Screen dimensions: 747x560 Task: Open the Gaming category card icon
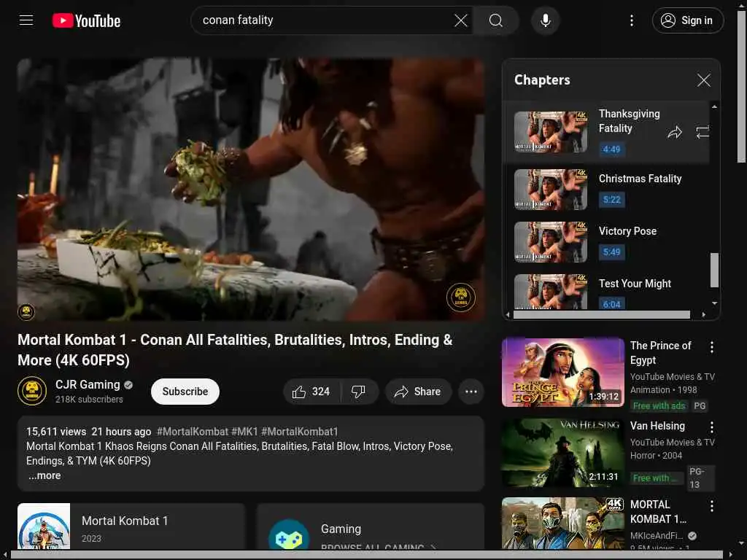[x=289, y=536]
